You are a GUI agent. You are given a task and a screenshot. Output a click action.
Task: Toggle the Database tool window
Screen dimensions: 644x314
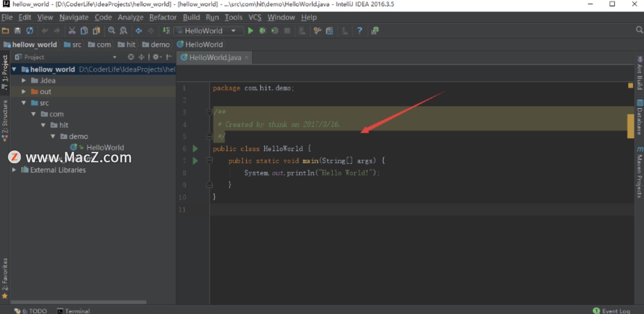click(x=640, y=117)
